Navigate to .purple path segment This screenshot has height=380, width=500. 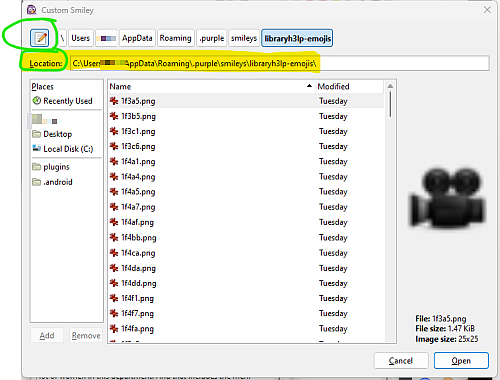[212, 38]
